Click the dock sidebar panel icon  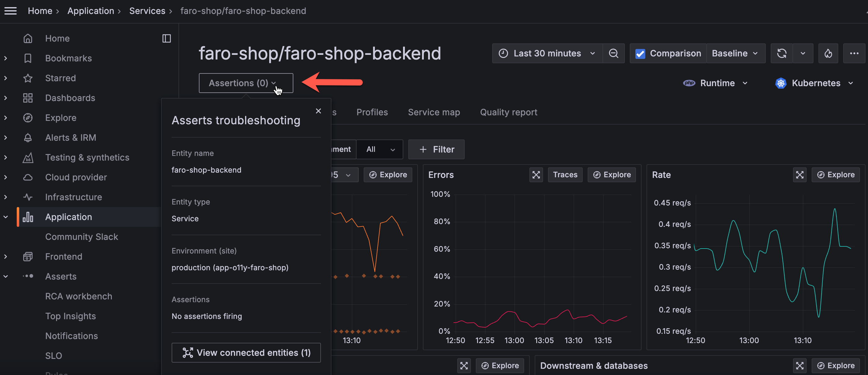pyautogui.click(x=166, y=38)
